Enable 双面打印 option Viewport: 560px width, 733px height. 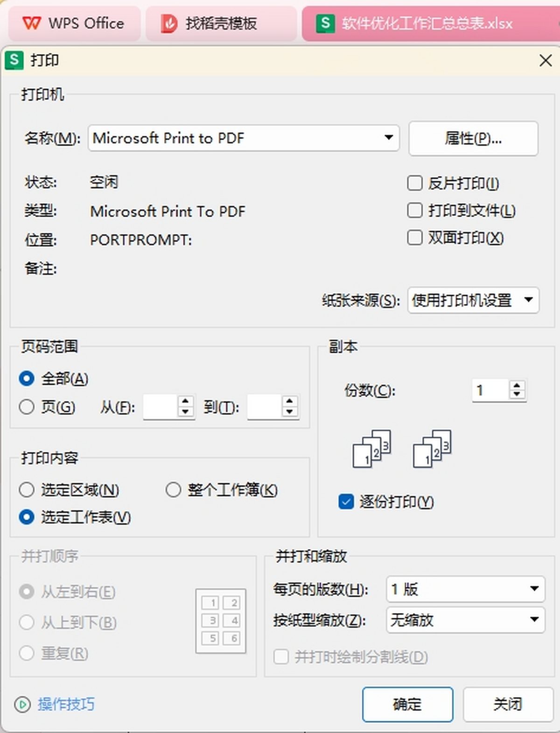point(414,238)
